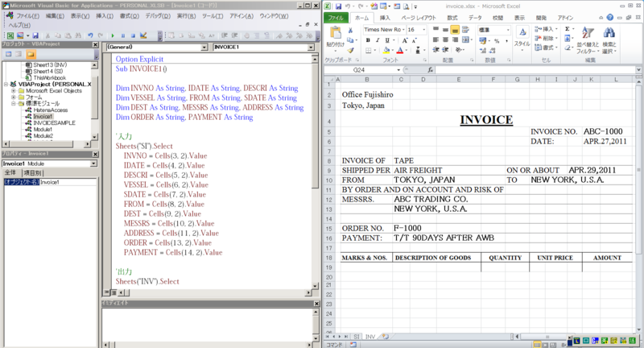This screenshot has height=348, width=644.
Task: Click the 書式 cells button in the ribbon
Action: tap(547, 48)
